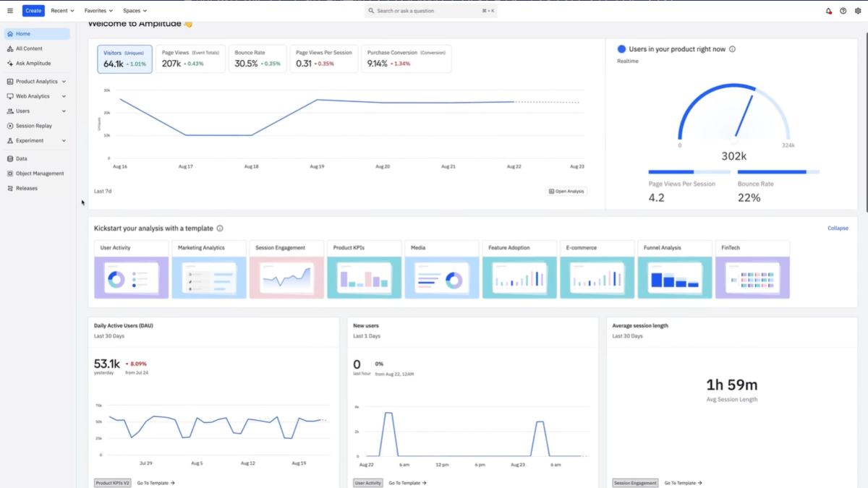Click the realtime Bounce Rate progress bar
The height and width of the screenshot is (488, 868).
(778, 172)
